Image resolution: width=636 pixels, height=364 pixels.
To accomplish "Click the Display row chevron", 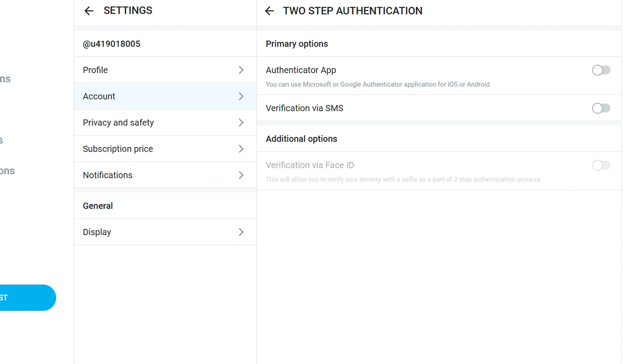I will (x=241, y=232).
